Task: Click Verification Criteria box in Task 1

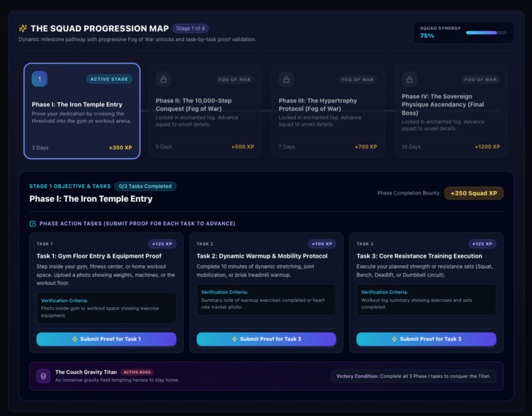Action: click(x=106, y=308)
